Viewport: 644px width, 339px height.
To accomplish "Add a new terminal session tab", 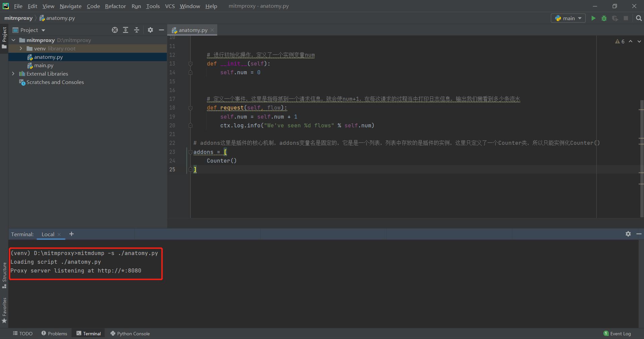I will coord(72,234).
